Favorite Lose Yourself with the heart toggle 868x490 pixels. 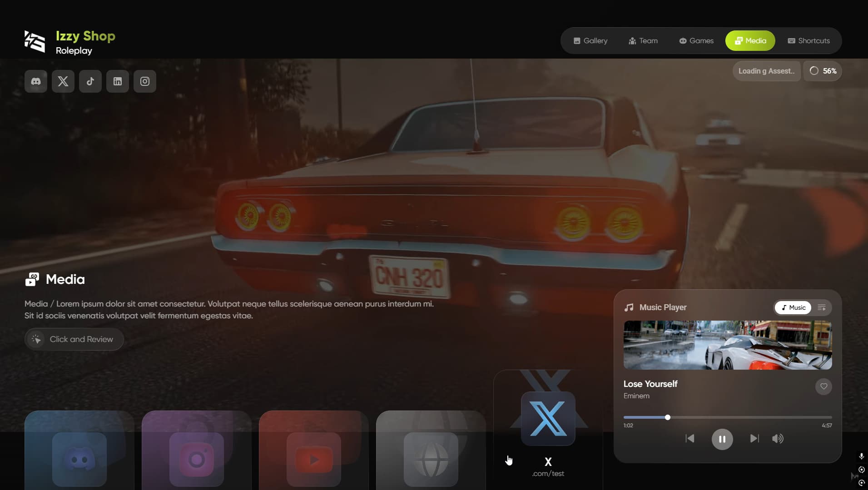pyautogui.click(x=824, y=386)
